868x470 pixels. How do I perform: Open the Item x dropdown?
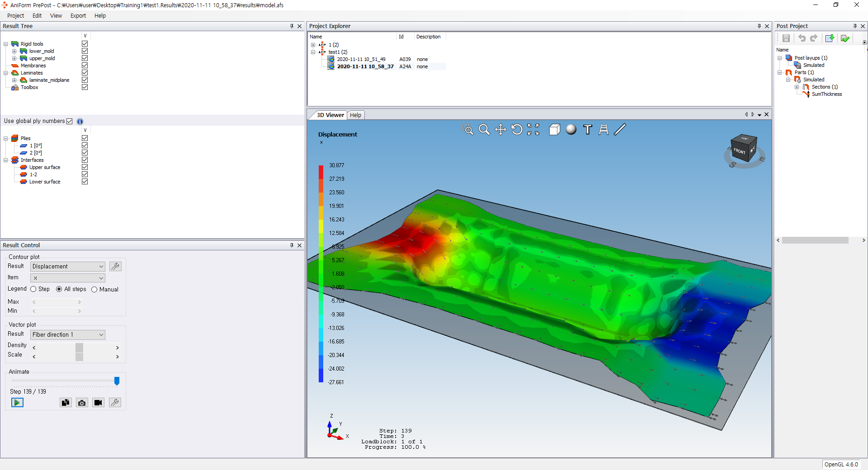click(x=68, y=278)
